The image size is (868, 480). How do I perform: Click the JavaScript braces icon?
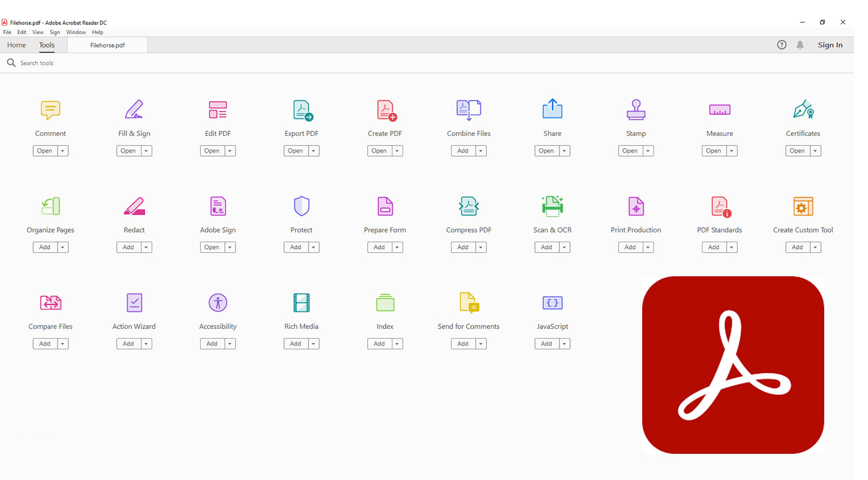click(x=552, y=302)
